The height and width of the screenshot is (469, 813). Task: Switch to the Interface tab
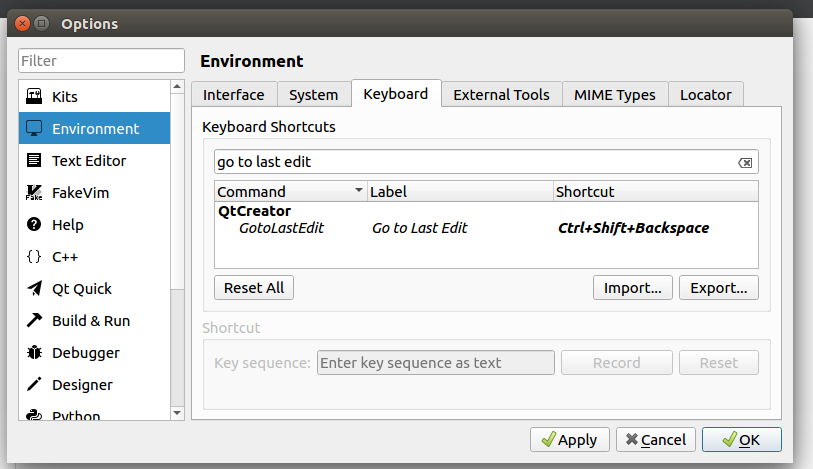point(234,95)
